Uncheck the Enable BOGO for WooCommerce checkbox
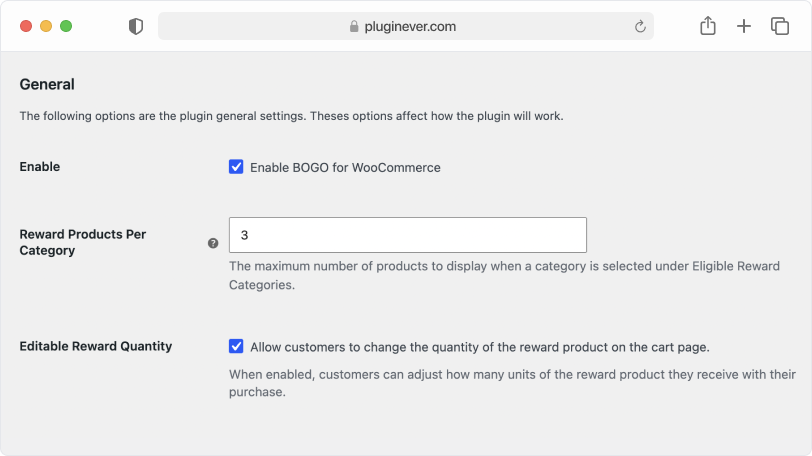Image resolution: width=812 pixels, height=456 pixels. tap(236, 167)
